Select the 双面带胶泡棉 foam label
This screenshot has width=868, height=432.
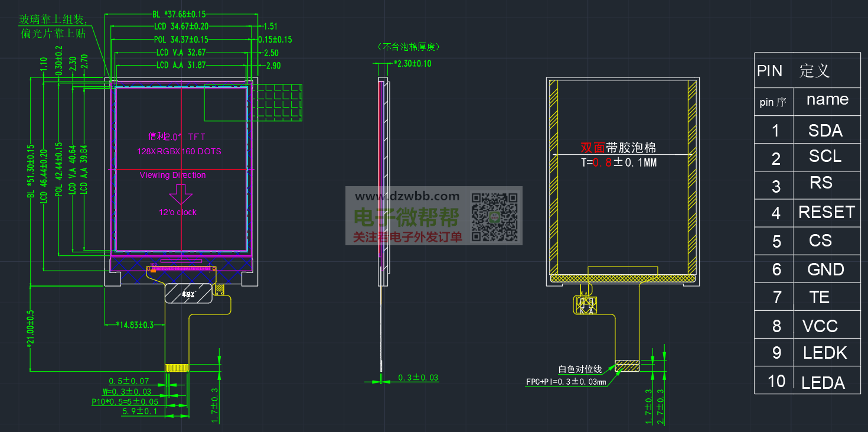pyautogui.click(x=618, y=148)
